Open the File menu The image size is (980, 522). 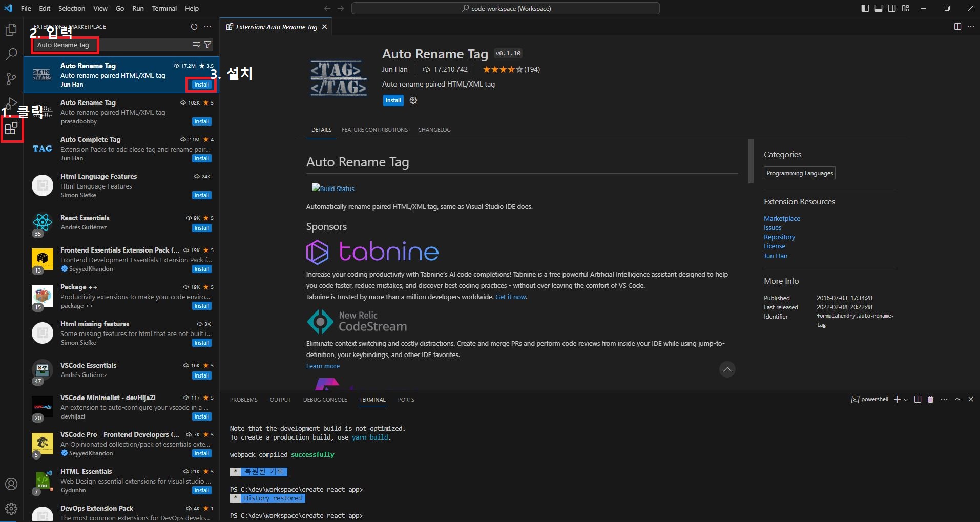tap(26, 8)
